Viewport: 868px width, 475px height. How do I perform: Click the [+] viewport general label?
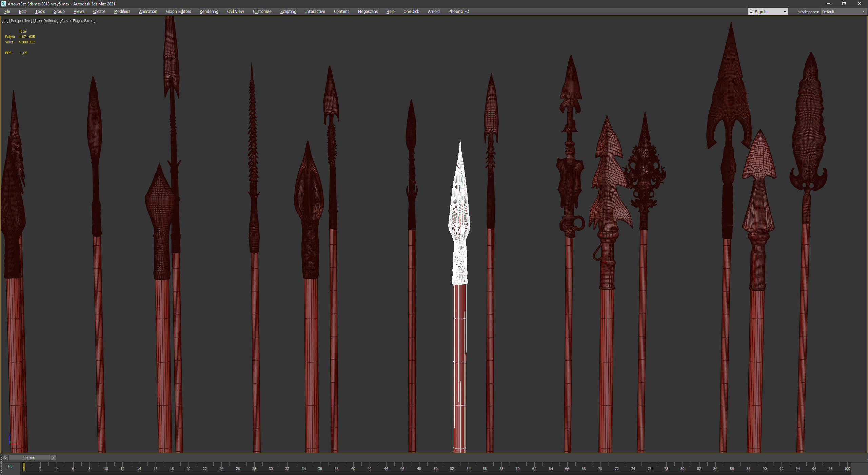(5, 21)
